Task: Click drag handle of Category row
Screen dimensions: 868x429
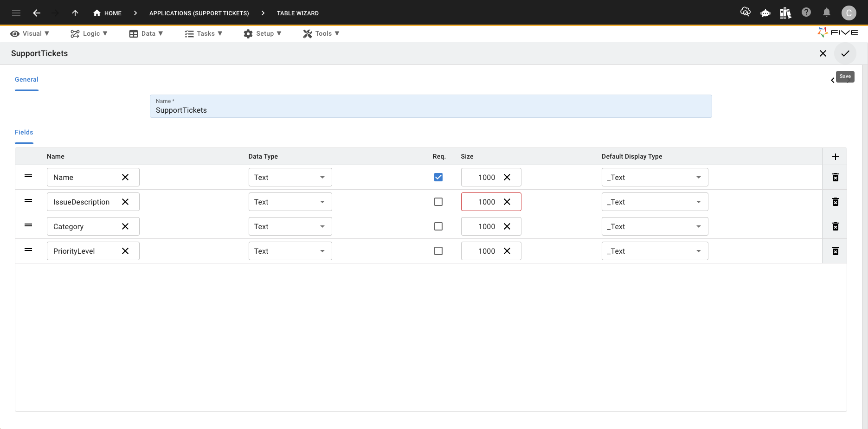Action: pyautogui.click(x=28, y=225)
